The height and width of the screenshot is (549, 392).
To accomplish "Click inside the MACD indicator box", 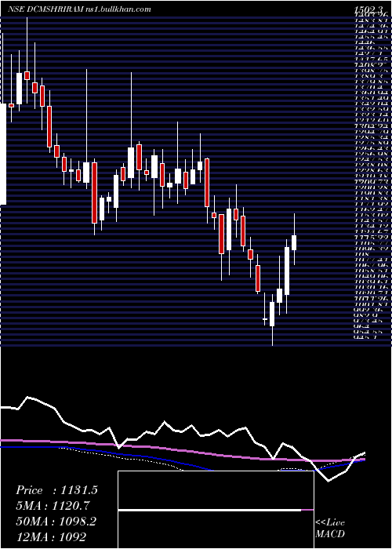I will 216,509.
